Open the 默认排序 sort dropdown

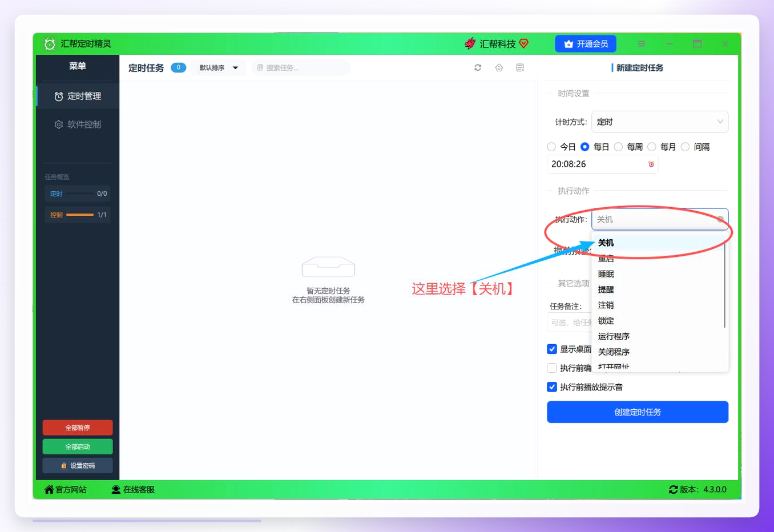219,67
